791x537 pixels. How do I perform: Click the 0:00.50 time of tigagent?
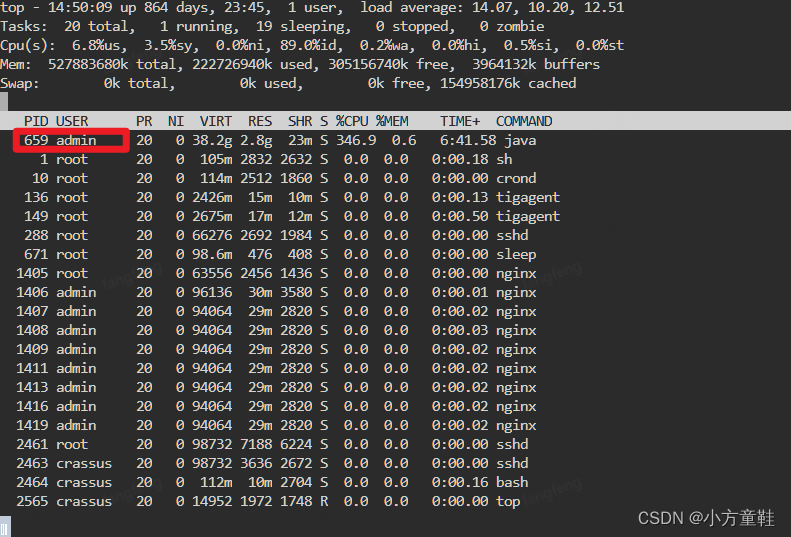click(460, 217)
